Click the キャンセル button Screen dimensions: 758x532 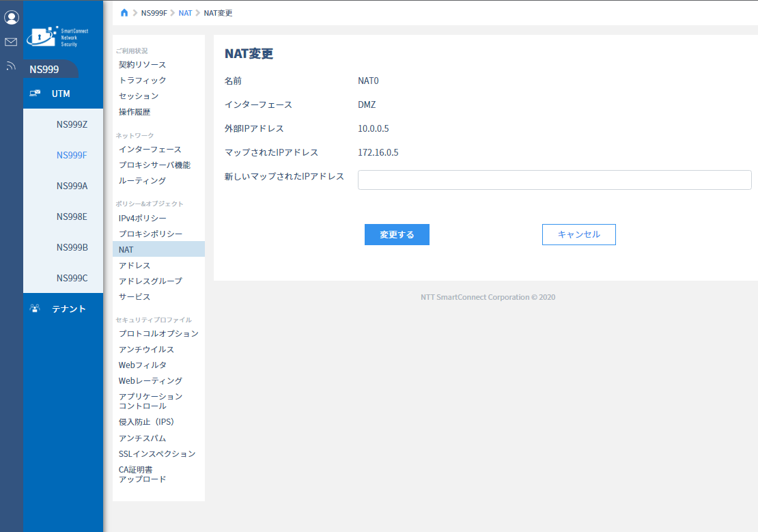[x=578, y=234]
